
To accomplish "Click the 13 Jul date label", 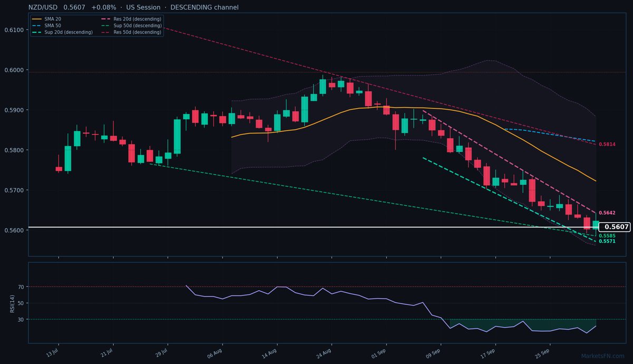I will point(52,352).
